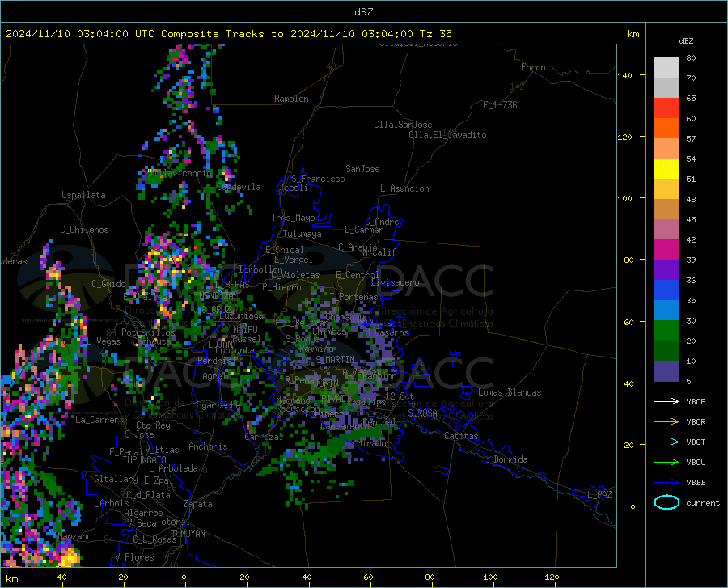This screenshot has height=588, width=728.
Task: Click the 'TUPUNGATO' label on the map
Action: [145, 460]
